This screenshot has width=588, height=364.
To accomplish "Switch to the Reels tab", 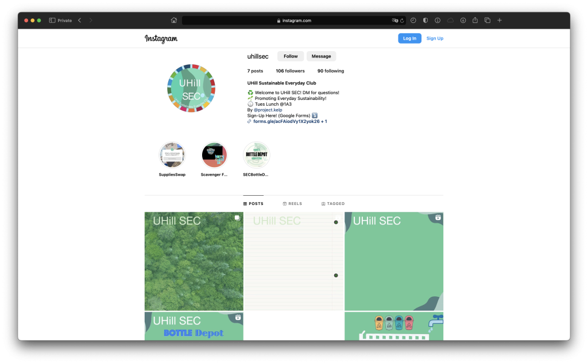I will [x=292, y=204].
